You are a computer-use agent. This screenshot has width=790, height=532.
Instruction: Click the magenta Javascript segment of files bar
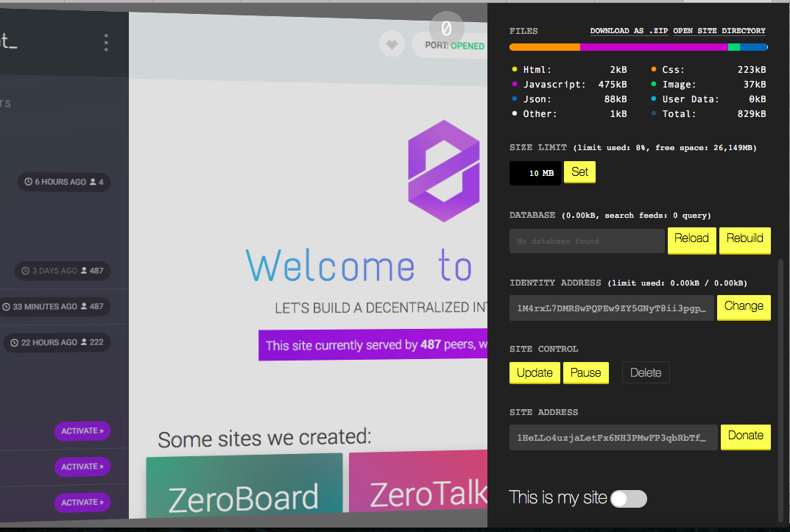(654, 47)
